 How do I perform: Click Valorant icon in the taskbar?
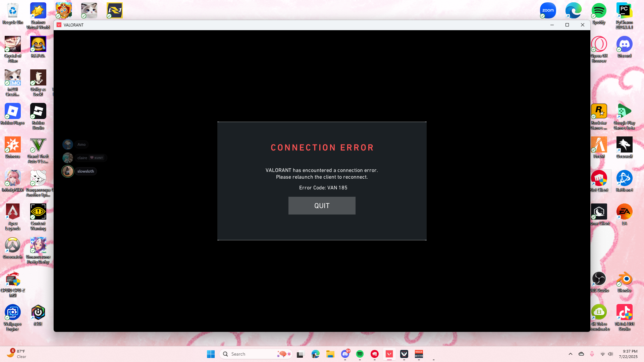pyautogui.click(x=389, y=354)
